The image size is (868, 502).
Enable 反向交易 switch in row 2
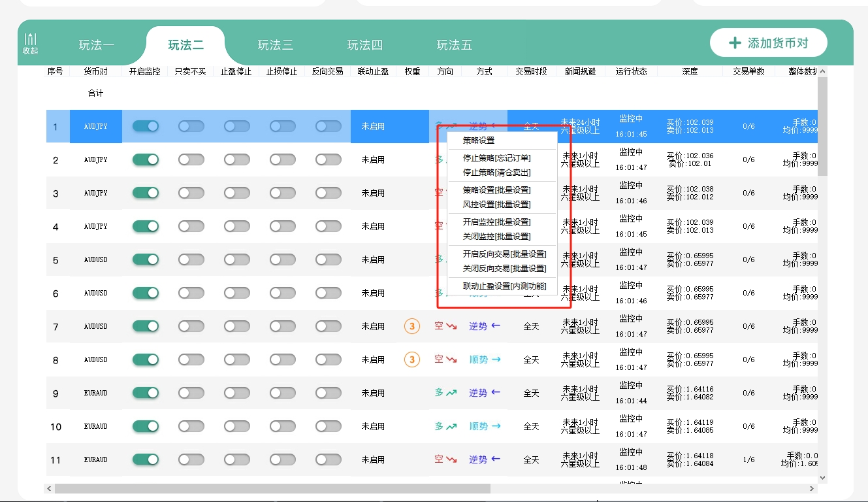pos(329,159)
